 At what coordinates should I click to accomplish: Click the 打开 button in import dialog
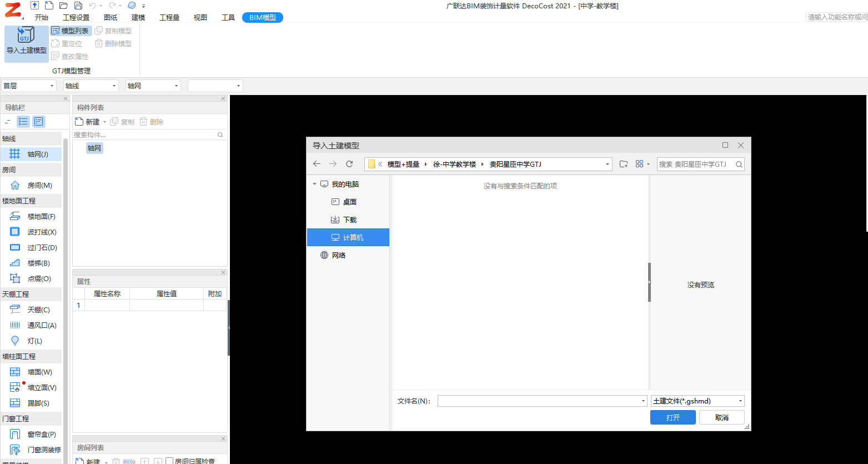pos(673,417)
